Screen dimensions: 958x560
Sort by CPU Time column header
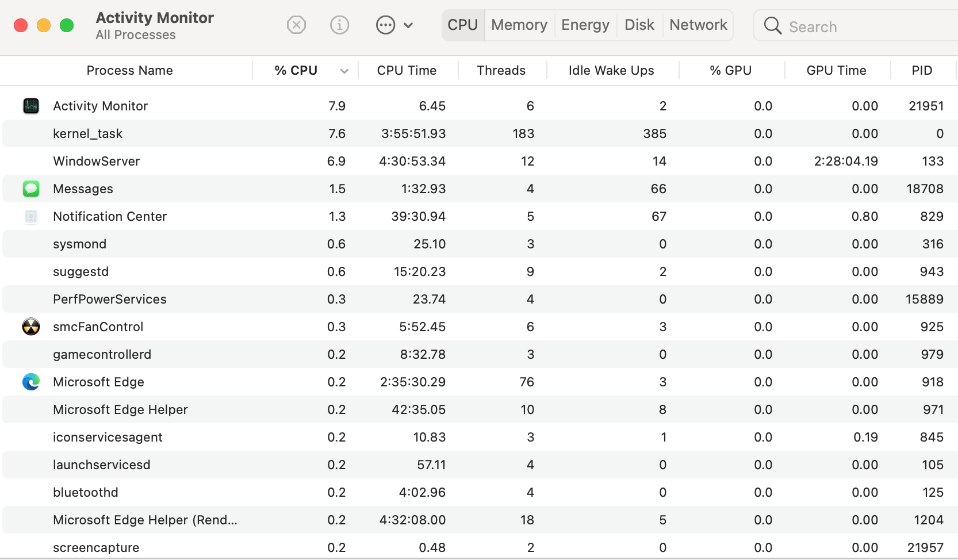[407, 70]
